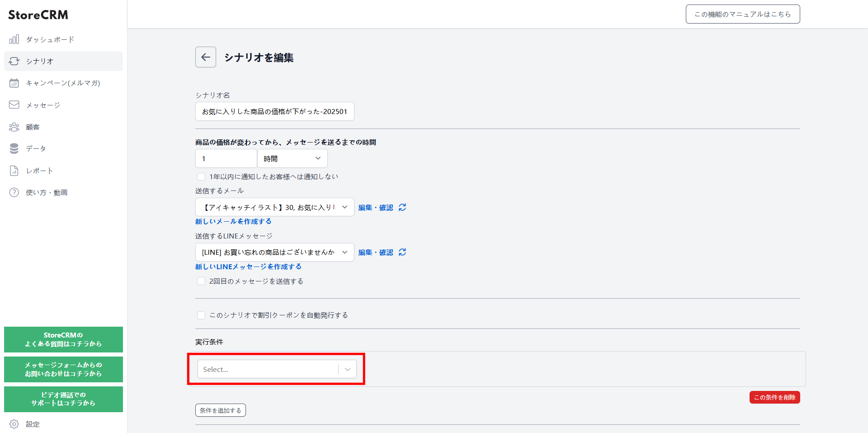
Task: Click the red この条件を削除 button
Action: [x=775, y=397]
